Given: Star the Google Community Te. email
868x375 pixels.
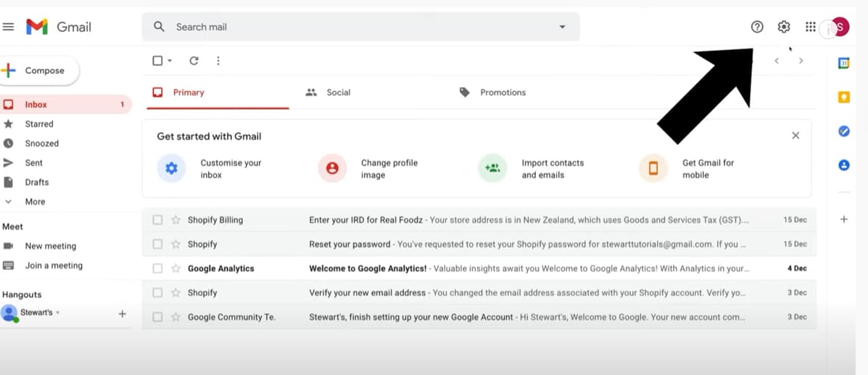Looking at the screenshot, I should pos(176,318).
